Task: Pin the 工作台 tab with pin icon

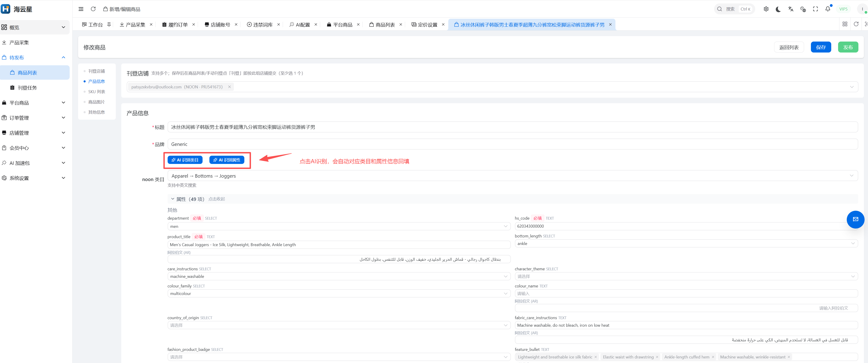Action: point(109,25)
